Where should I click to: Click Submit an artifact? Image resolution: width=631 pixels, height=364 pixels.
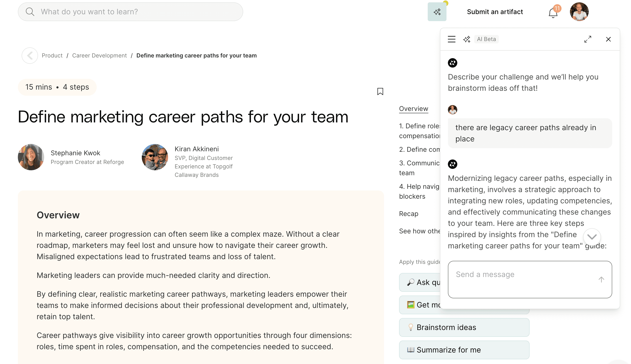click(x=494, y=11)
